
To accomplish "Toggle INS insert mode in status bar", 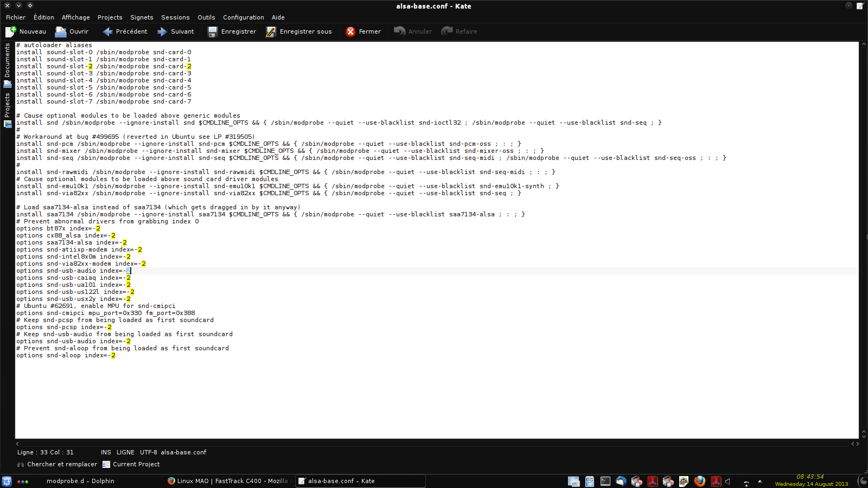I will tap(106, 452).
